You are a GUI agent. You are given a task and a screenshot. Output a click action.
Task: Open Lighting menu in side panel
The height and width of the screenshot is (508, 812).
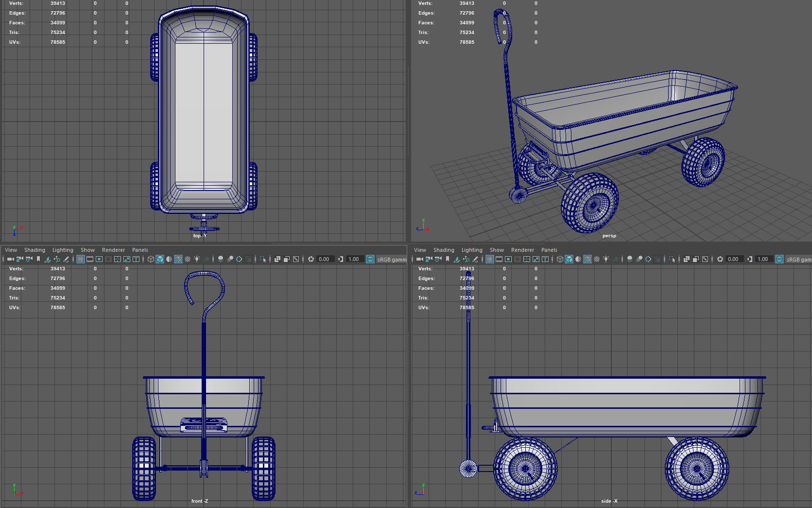(x=472, y=250)
